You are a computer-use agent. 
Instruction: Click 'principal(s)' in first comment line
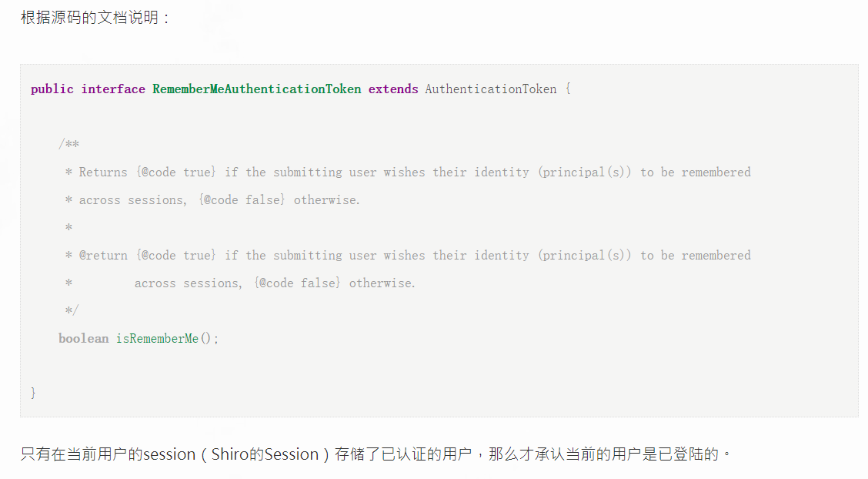coord(584,173)
